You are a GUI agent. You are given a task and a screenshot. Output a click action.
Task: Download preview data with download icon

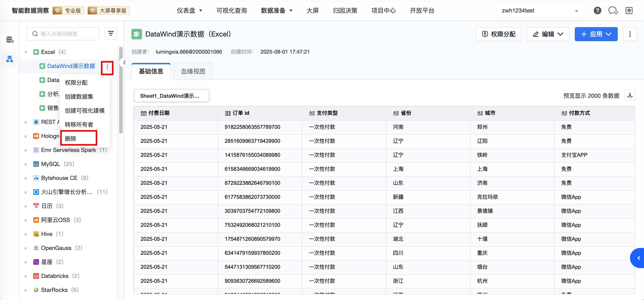point(630,95)
